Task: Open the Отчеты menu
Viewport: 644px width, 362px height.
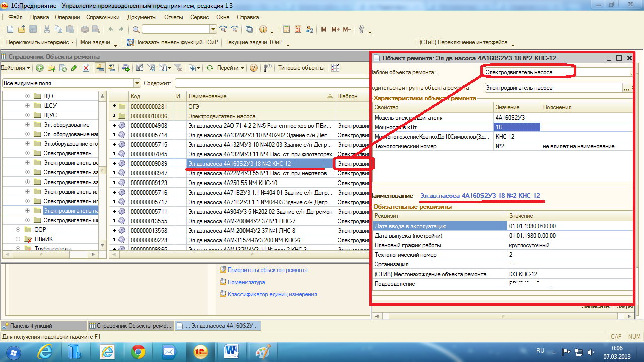Action: coord(174,17)
